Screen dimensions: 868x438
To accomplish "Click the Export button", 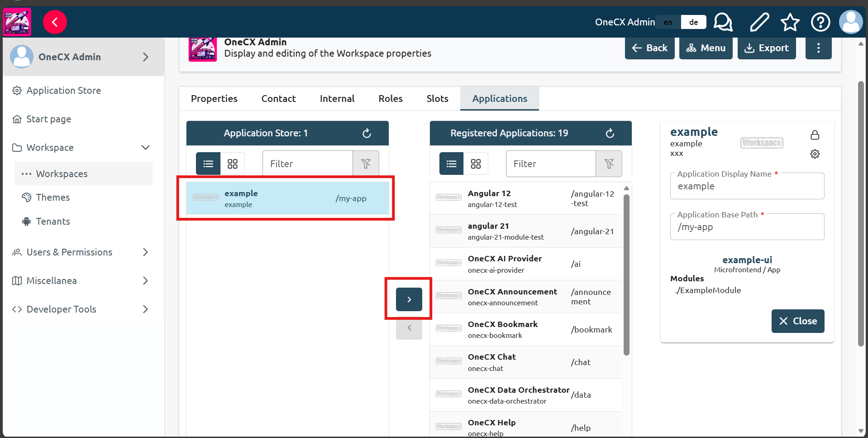I will click(x=767, y=48).
